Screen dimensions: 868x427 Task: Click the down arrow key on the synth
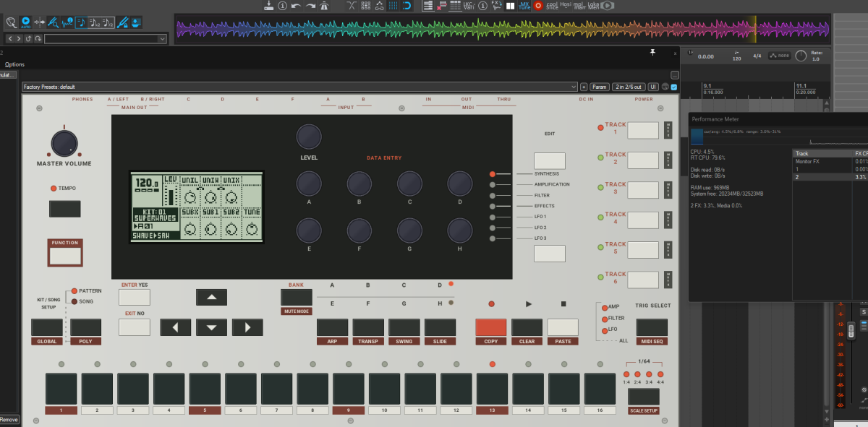[212, 327]
